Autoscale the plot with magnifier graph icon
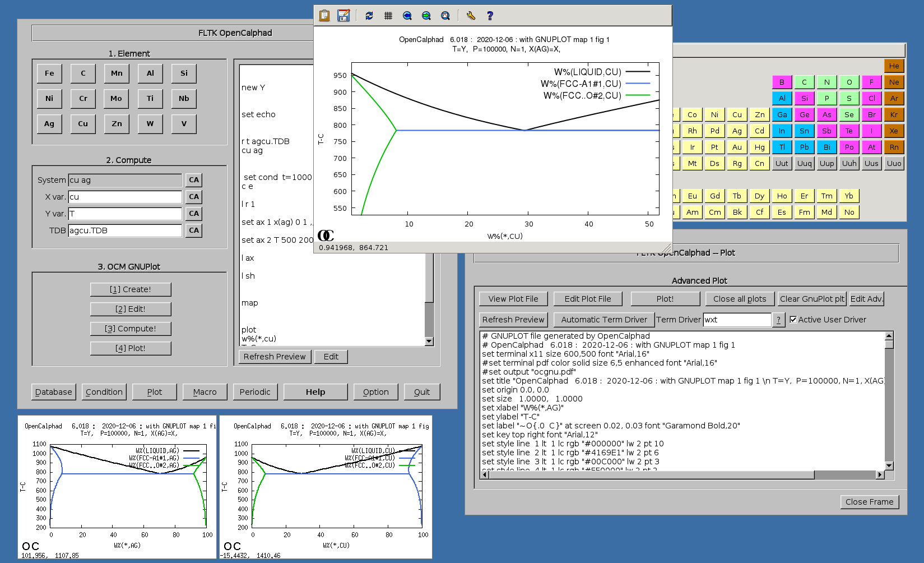 coord(445,16)
